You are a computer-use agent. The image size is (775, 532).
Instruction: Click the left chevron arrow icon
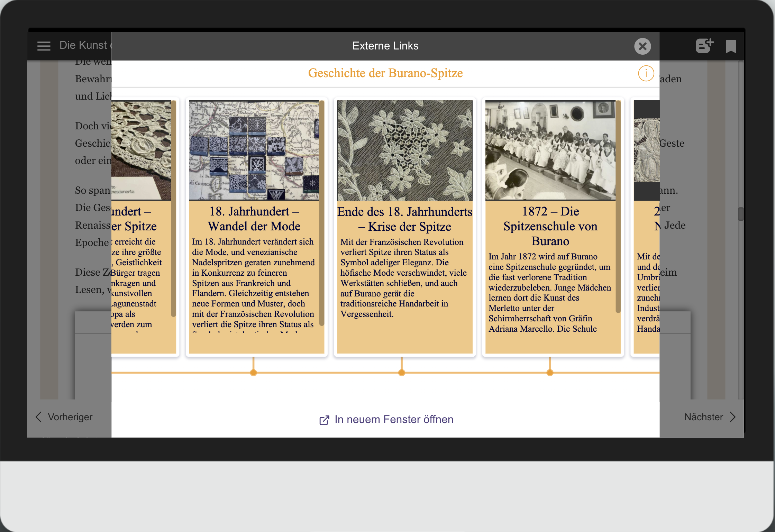click(39, 417)
